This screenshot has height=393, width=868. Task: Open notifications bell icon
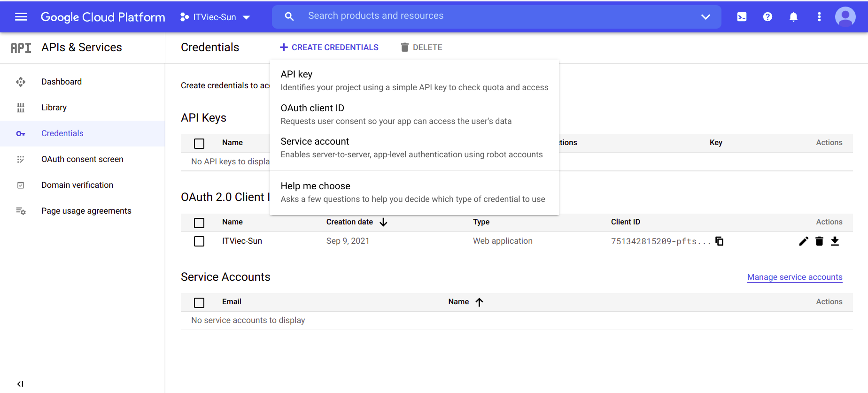[793, 17]
